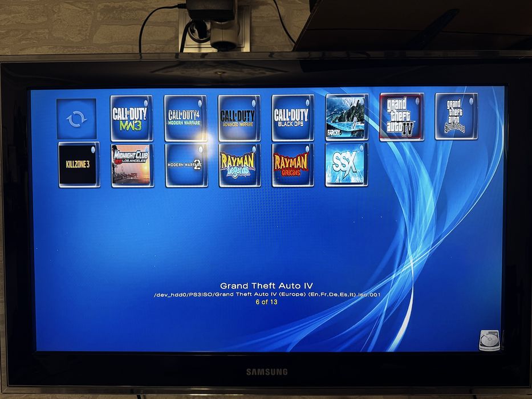Open Grand Theft Auto San Andreas tile
Screen dimensions: 532x399
click(x=456, y=116)
